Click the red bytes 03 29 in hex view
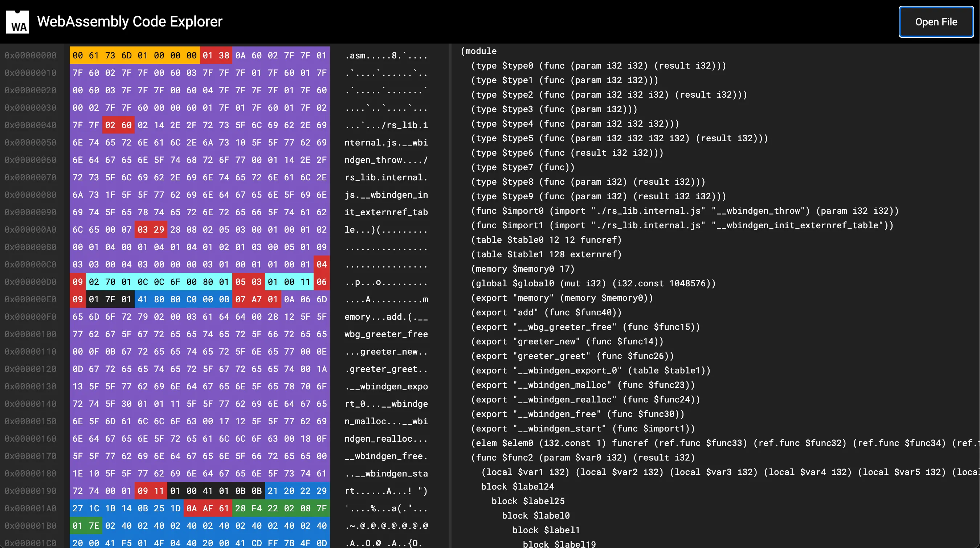 151,229
